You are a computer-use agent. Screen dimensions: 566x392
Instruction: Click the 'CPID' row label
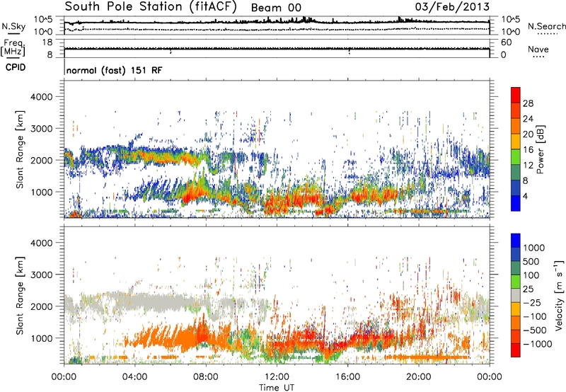tap(16, 67)
